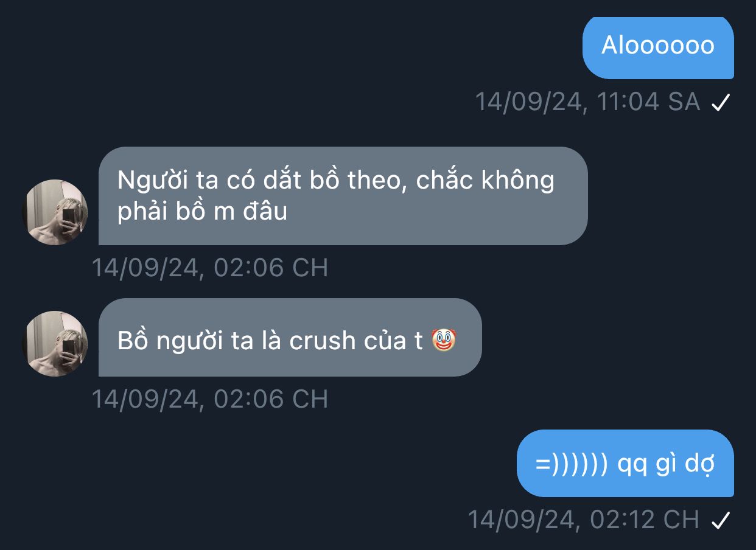This screenshot has width=756, height=550.
Task: Select the 'Bồ người ta là crush' bubble
Action: pos(290,337)
